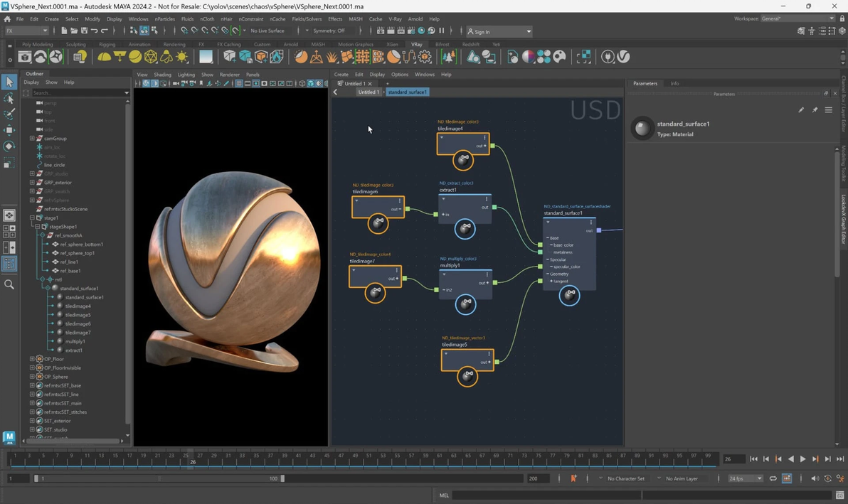Click the V-Ray dome light shelf icon
848x504 pixels.
coord(105,57)
